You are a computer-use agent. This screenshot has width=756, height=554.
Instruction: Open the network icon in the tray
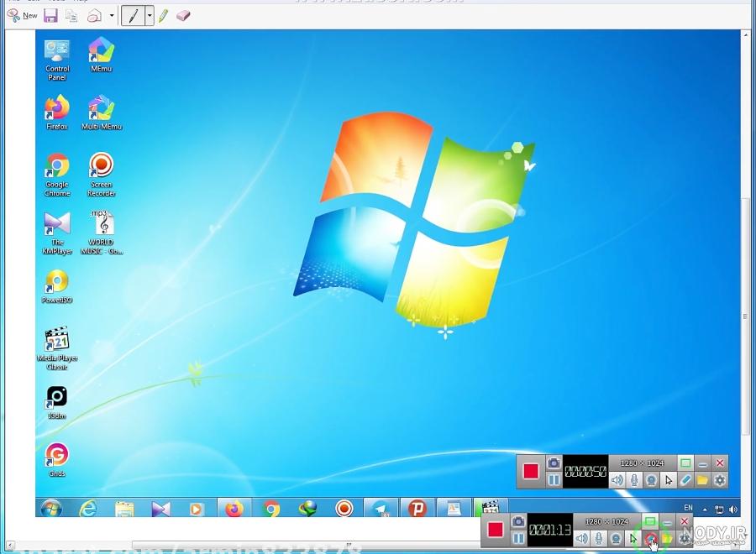click(x=718, y=509)
